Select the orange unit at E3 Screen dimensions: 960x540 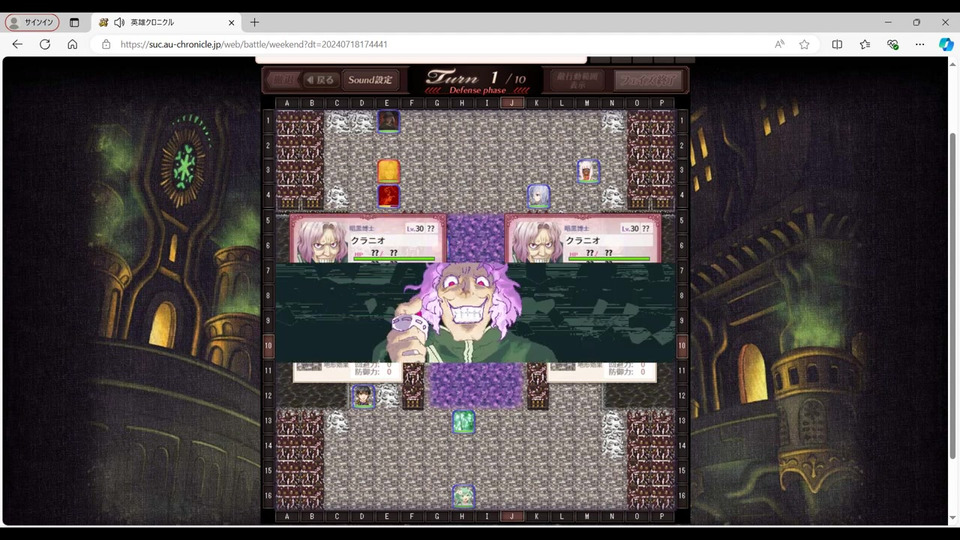coord(388,171)
